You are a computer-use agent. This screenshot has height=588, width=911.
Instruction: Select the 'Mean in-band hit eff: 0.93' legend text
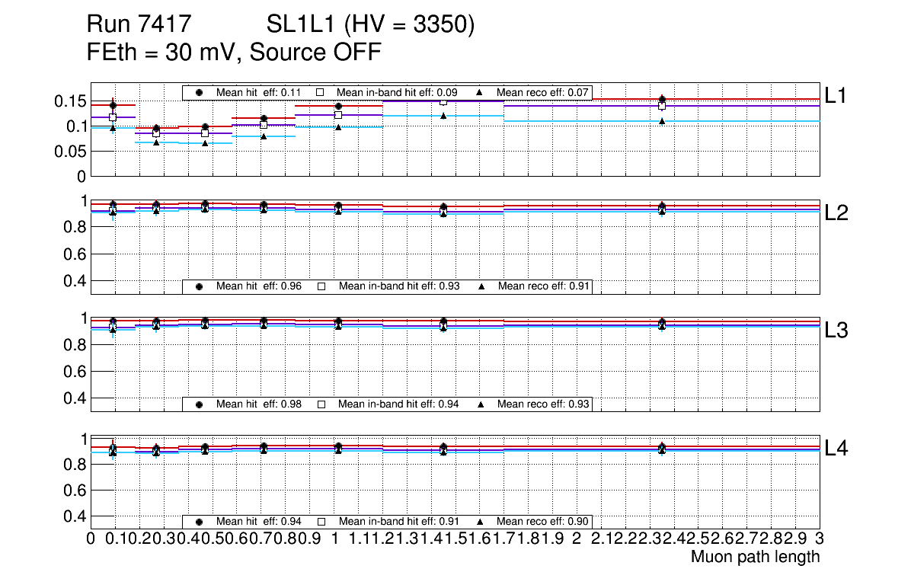(398, 286)
